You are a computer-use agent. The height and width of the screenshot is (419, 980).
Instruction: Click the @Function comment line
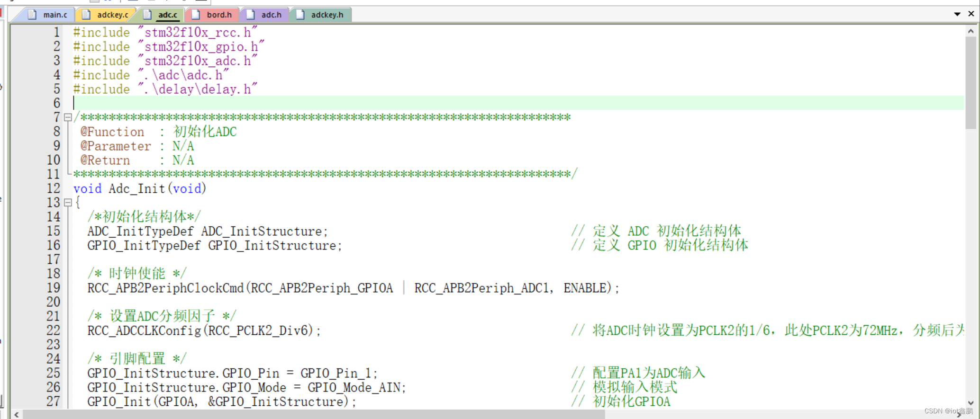[158, 132]
